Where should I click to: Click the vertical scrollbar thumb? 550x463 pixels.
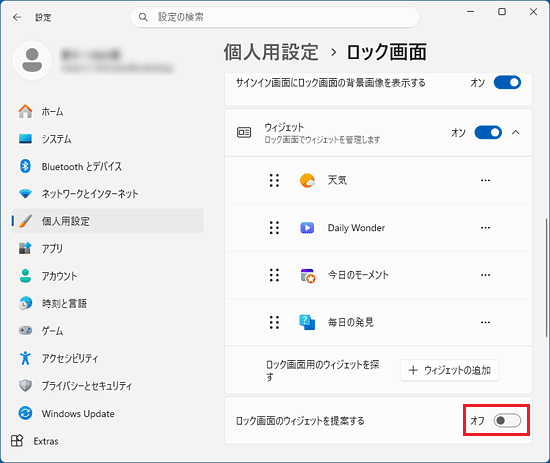[546, 278]
